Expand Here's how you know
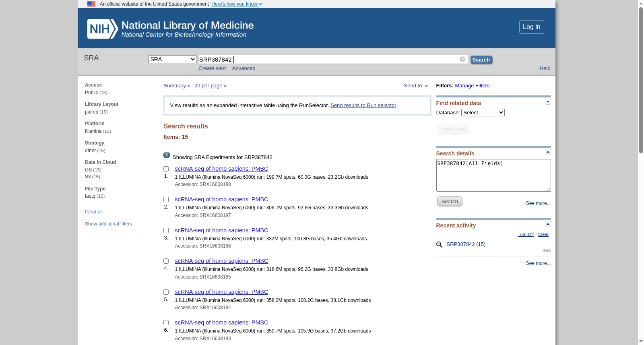The height and width of the screenshot is (345, 644). (x=237, y=4)
